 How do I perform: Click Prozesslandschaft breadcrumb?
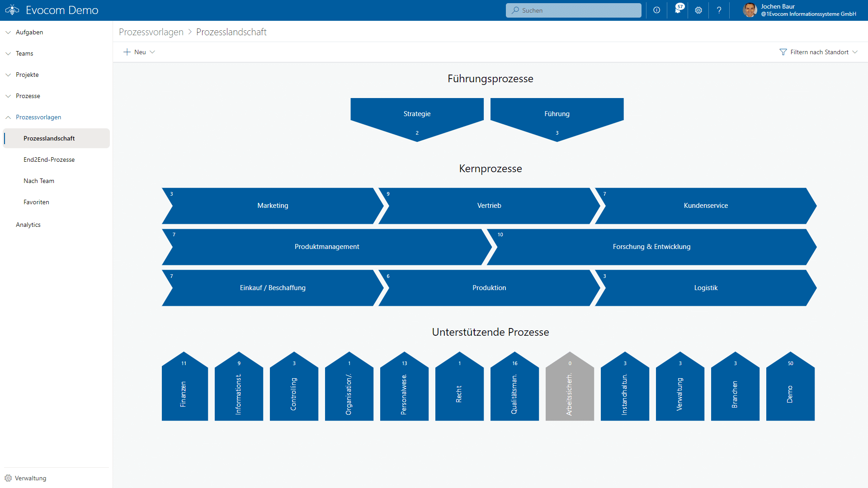(231, 32)
